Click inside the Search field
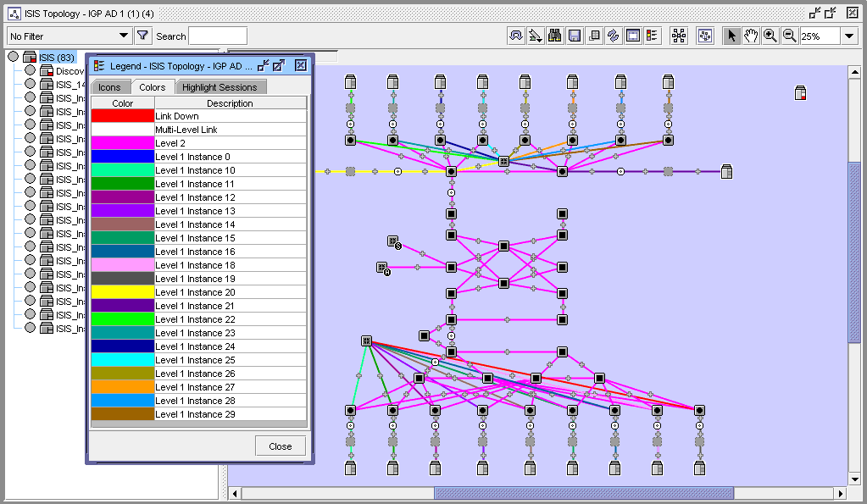Viewport: 867px width, 504px height. (218, 36)
